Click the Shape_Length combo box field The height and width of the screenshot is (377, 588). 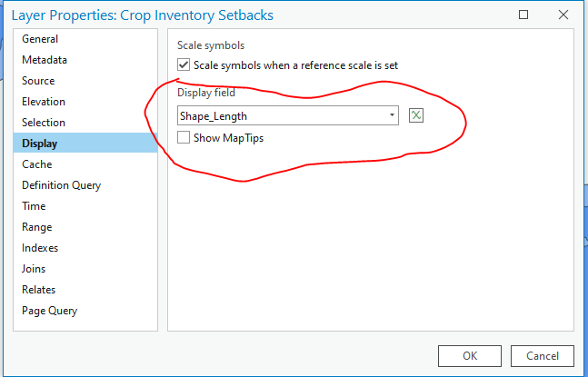[x=282, y=115]
